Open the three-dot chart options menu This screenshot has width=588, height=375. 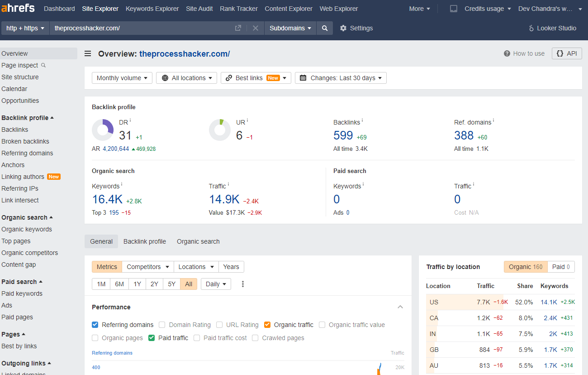[243, 284]
